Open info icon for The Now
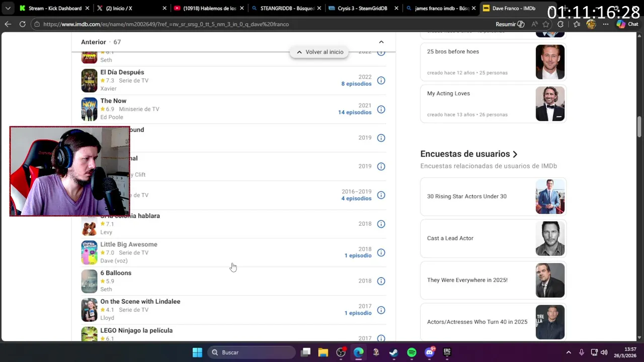The width and height of the screenshot is (644, 362). pyautogui.click(x=381, y=109)
